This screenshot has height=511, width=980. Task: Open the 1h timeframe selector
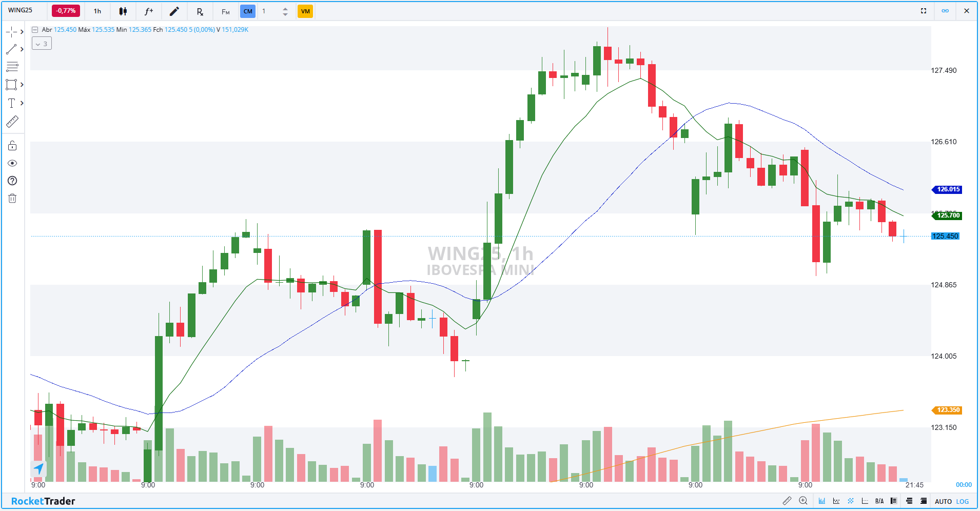[x=97, y=11]
